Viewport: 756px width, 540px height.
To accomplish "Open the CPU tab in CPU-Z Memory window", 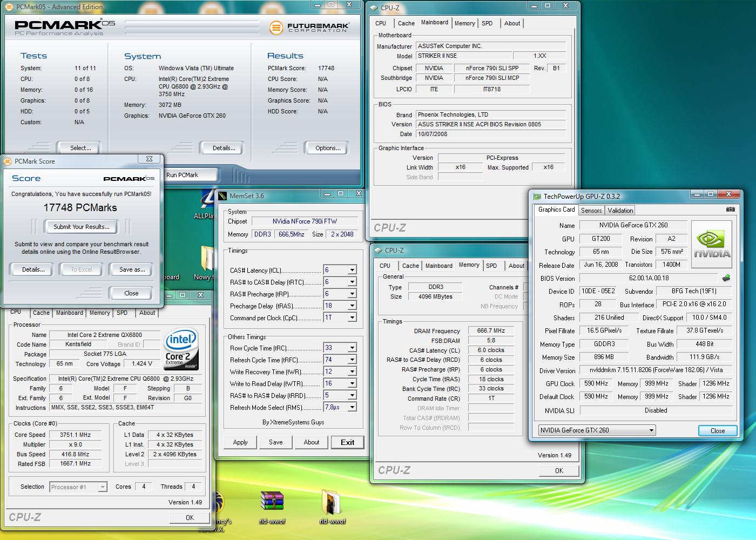I will [385, 266].
